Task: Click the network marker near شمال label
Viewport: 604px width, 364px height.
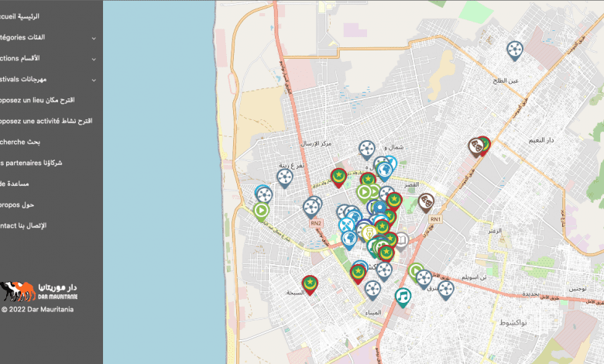Action: click(367, 149)
